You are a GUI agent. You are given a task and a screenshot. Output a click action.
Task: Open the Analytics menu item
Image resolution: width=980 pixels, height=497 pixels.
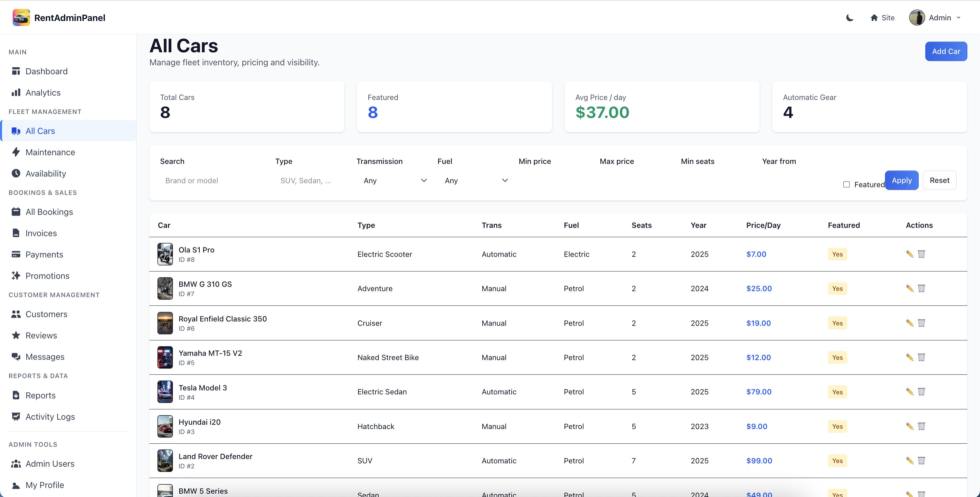pos(43,92)
